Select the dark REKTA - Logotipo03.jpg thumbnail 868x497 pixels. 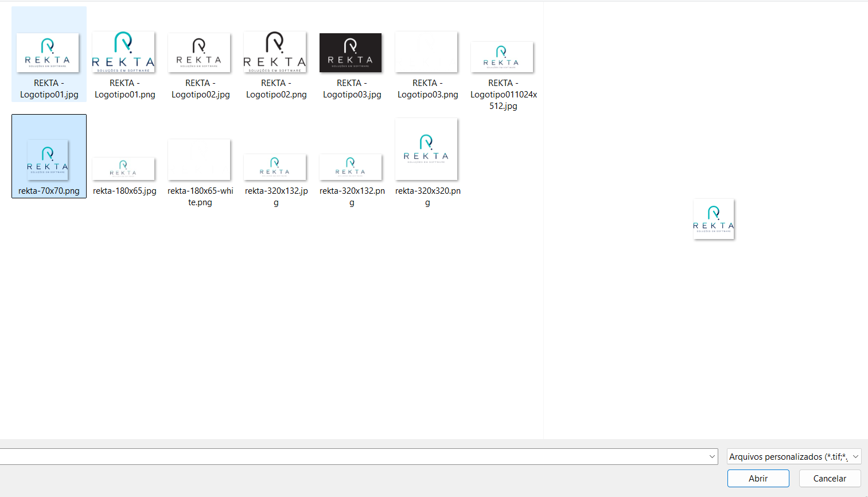coord(351,53)
